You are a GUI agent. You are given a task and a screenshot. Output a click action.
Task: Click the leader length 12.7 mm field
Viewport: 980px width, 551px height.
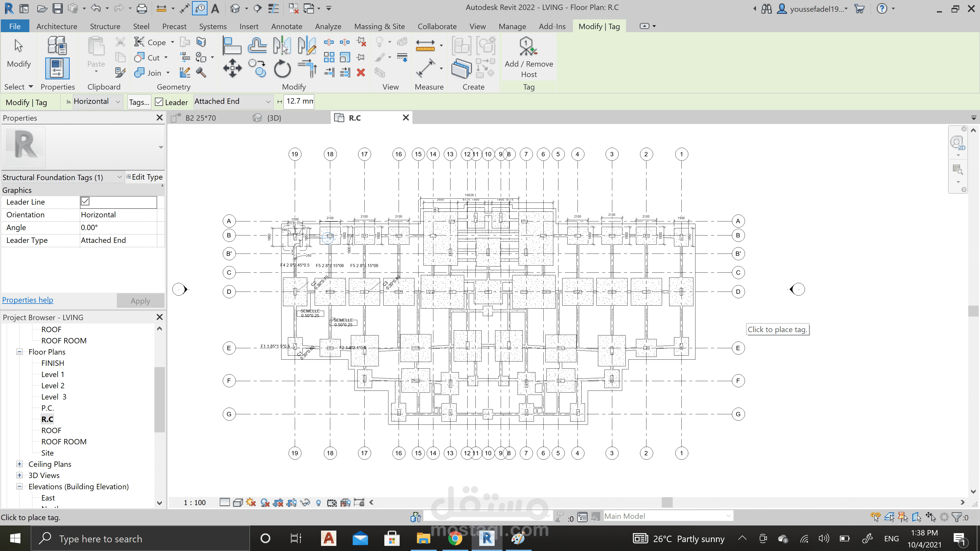[x=299, y=101]
